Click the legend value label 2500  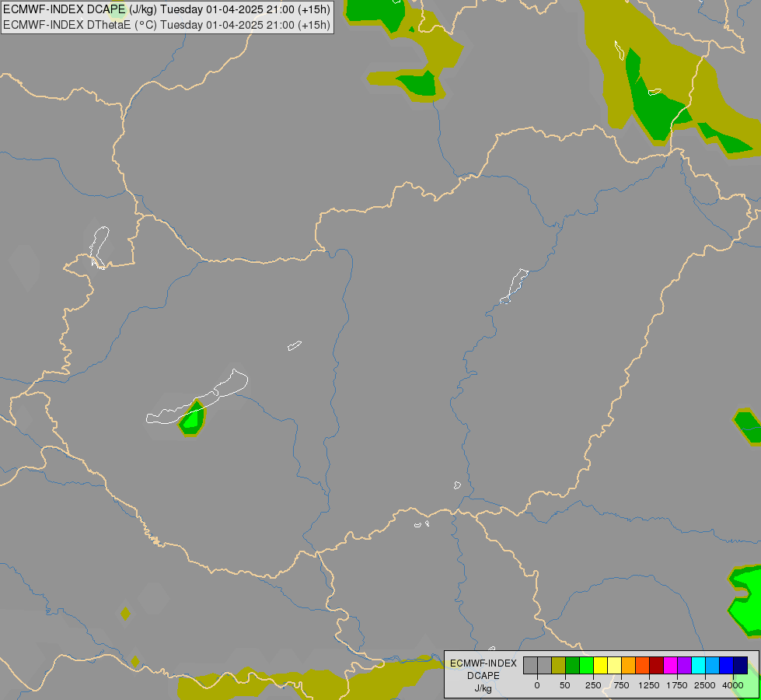point(705,685)
